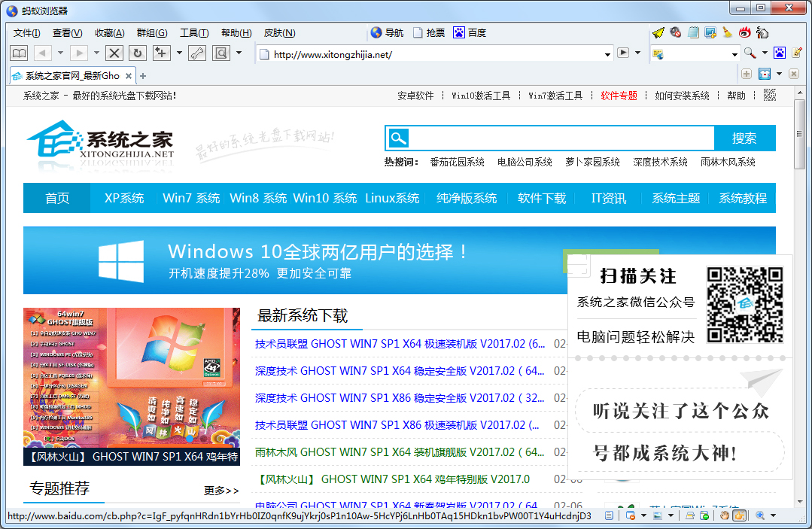The height and width of the screenshot is (529, 812).
Task: Click the status bar zoom magnifier icon
Action: tap(759, 515)
